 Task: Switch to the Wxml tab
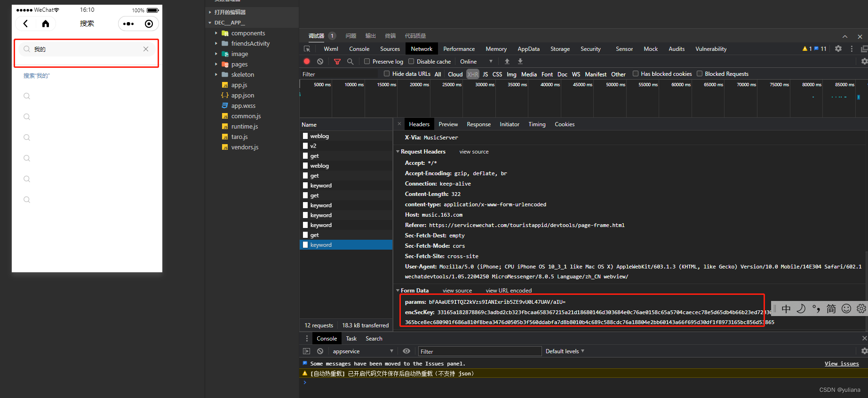coord(331,49)
